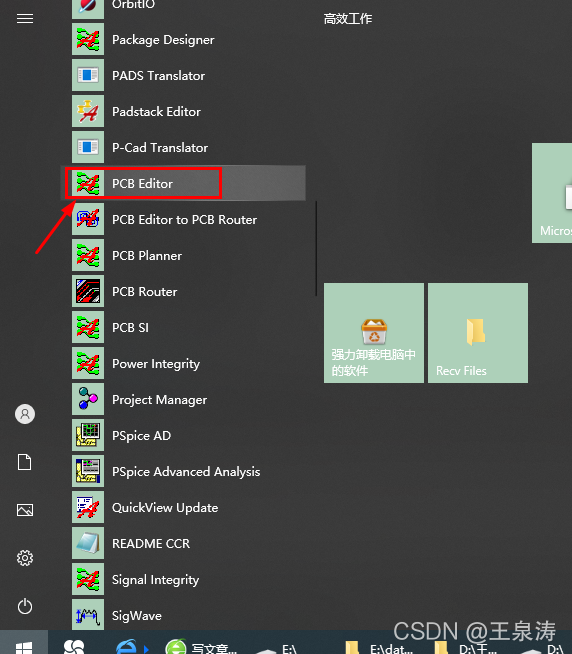The width and height of the screenshot is (572, 654).
Task: Open the 强力卸载电脑中的软件 tile
Action: coord(374,333)
